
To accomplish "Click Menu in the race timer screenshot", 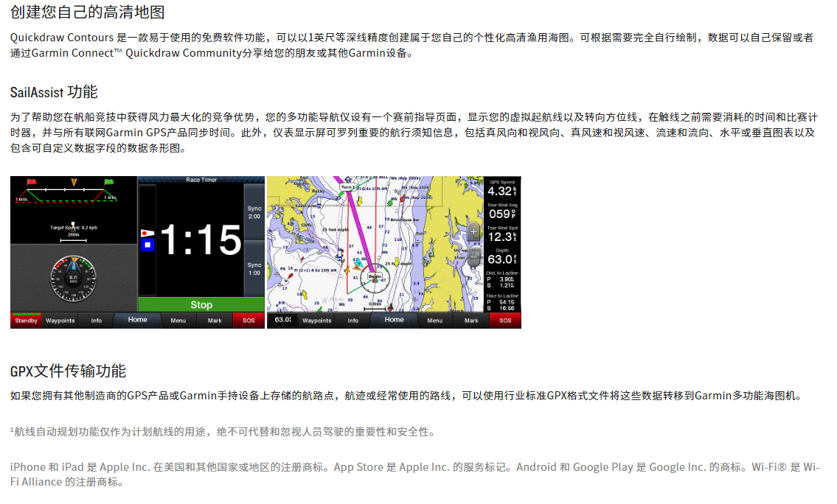I will (x=178, y=321).
